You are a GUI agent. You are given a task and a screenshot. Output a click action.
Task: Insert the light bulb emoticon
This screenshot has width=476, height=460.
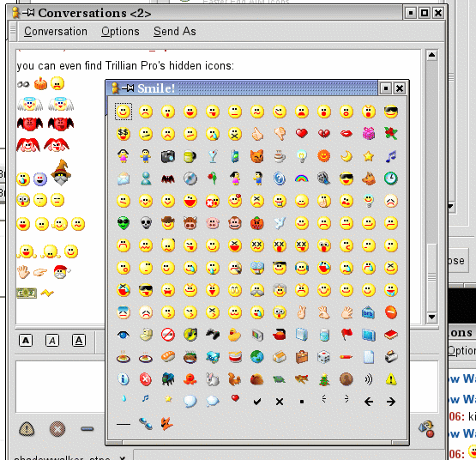301,156
